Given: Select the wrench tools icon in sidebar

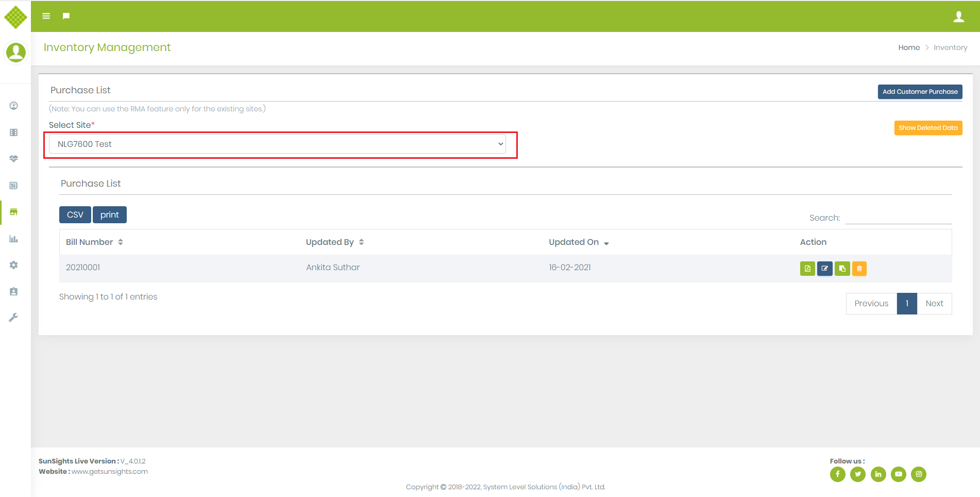Looking at the screenshot, I should pyautogui.click(x=13, y=317).
